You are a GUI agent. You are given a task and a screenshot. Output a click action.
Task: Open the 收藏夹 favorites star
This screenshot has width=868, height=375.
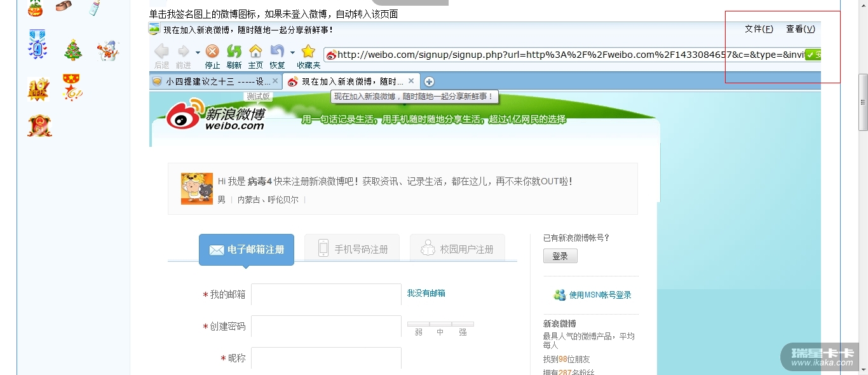click(x=308, y=51)
